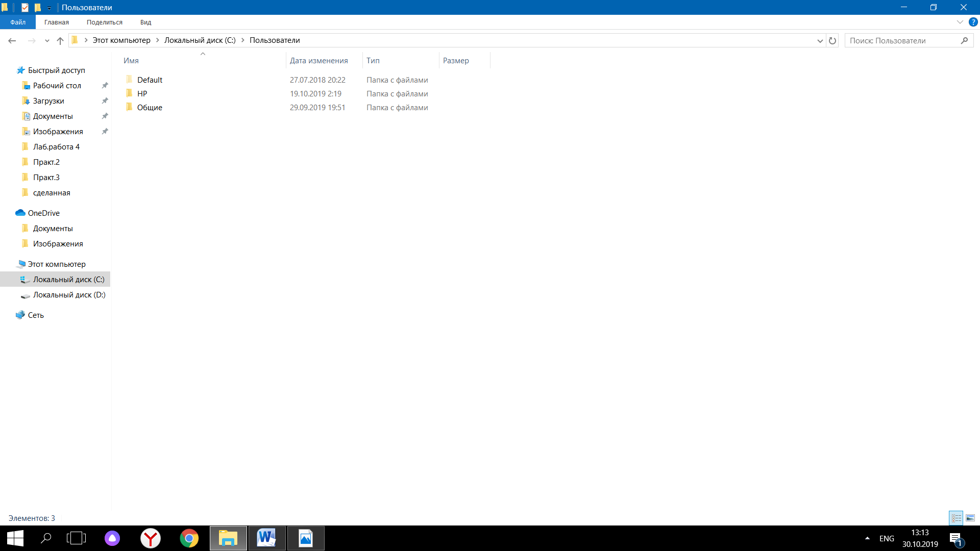
Task: Select Сеть in navigation pane
Action: tap(35, 315)
